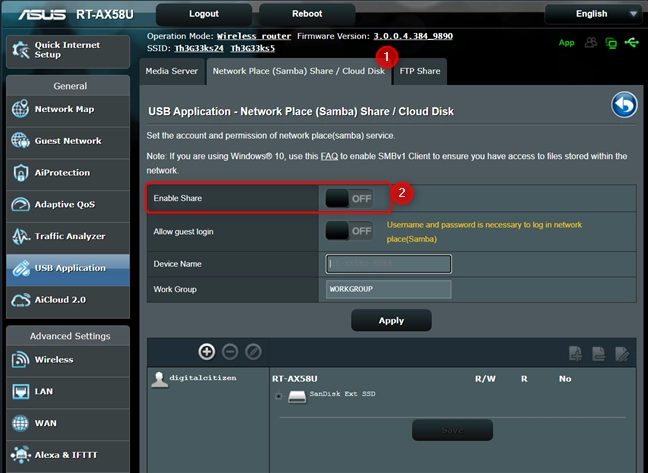Open Traffic Analyzer
This screenshot has width=648, height=473.
[68, 236]
